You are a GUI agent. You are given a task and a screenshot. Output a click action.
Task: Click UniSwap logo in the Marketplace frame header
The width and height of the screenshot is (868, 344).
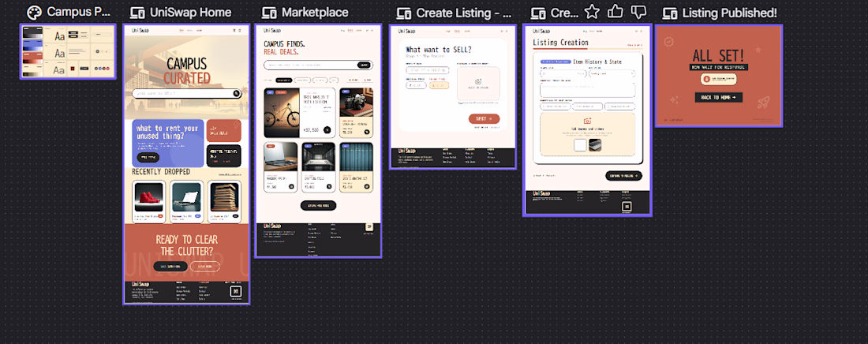click(271, 31)
